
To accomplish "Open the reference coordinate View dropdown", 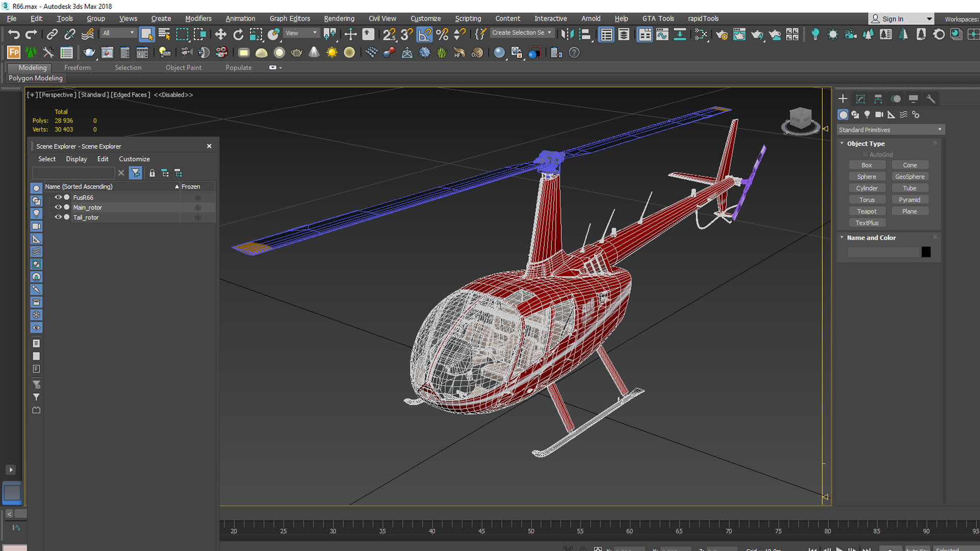I will coord(301,33).
